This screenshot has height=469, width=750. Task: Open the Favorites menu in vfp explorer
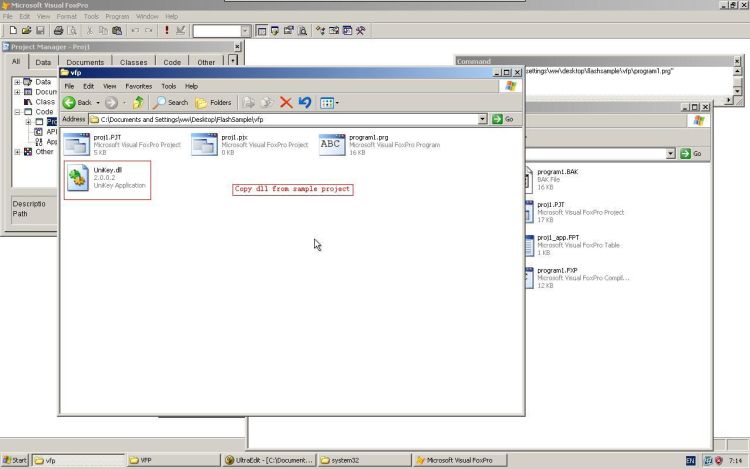click(x=139, y=87)
